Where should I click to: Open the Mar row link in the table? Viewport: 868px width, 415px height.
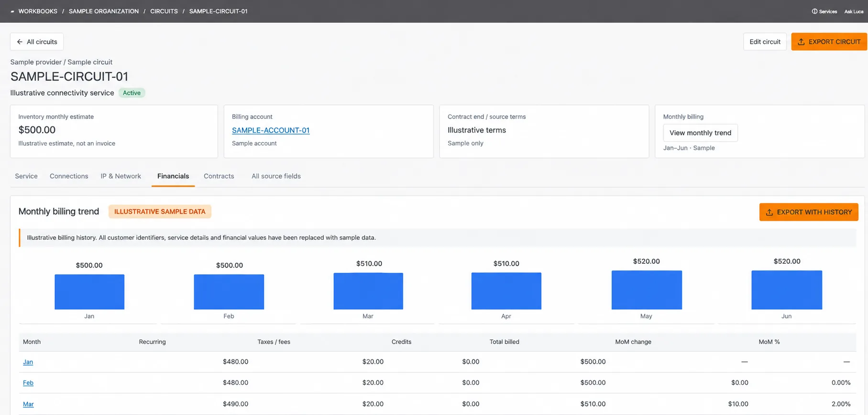point(28,404)
